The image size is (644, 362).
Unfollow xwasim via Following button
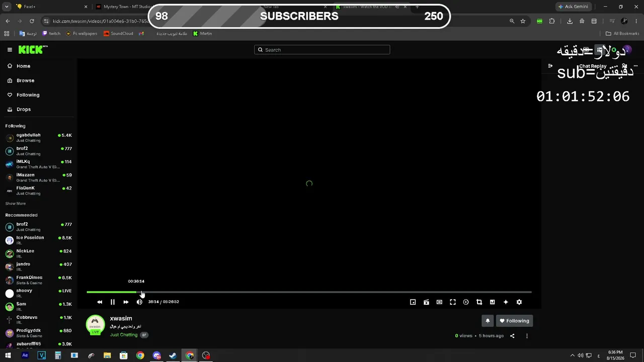pos(515,321)
